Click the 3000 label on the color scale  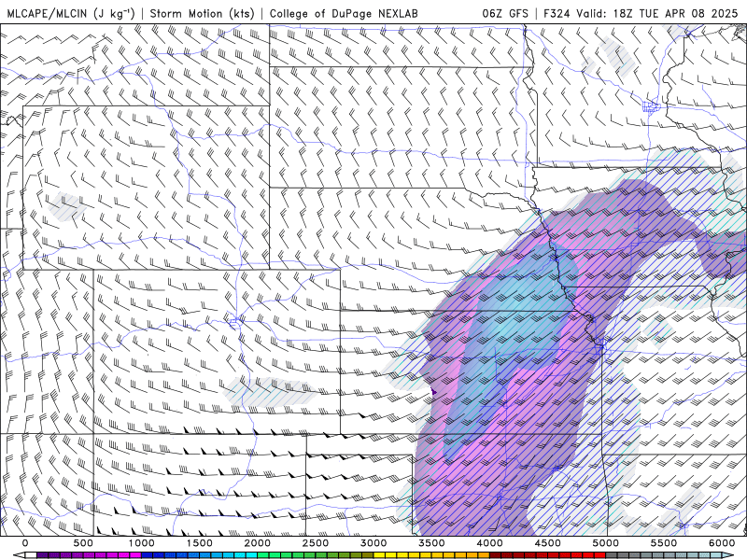[x=374, y=543]
